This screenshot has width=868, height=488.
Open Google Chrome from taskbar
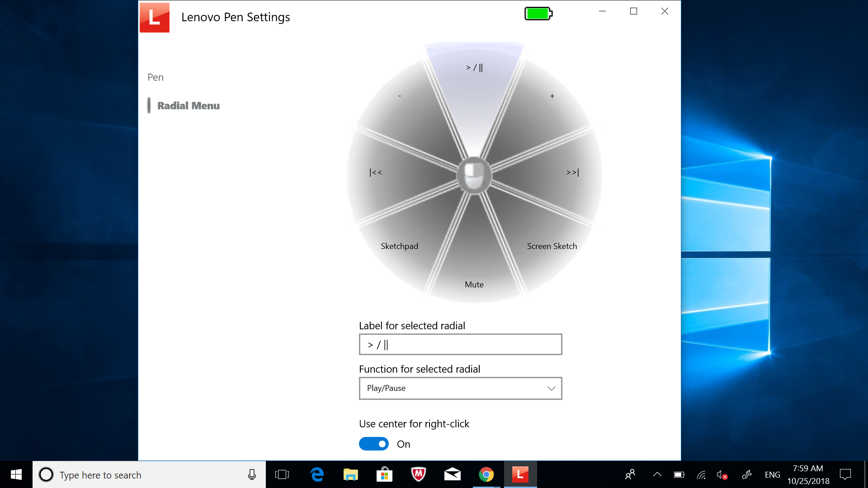click(486, 474)
